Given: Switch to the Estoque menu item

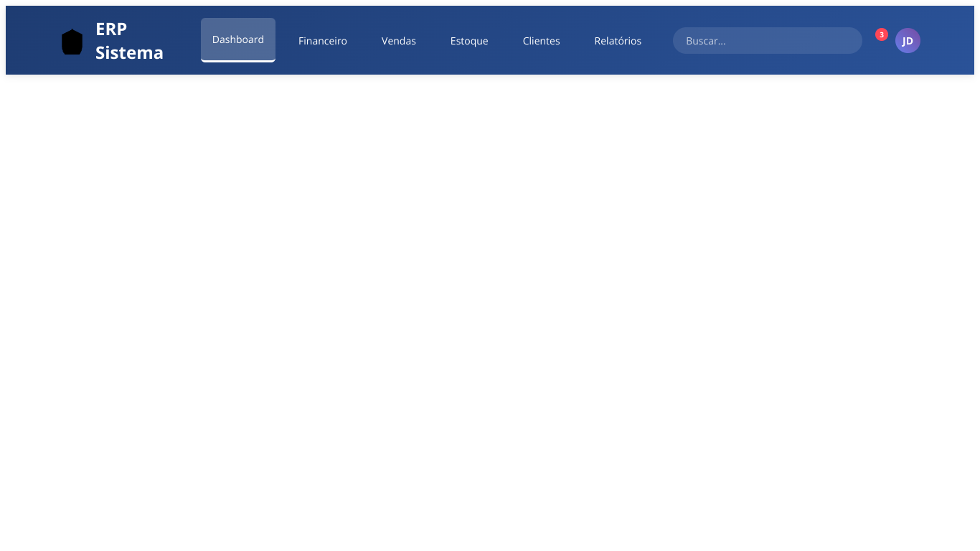Looking at the screenshot, I should 469,41.
